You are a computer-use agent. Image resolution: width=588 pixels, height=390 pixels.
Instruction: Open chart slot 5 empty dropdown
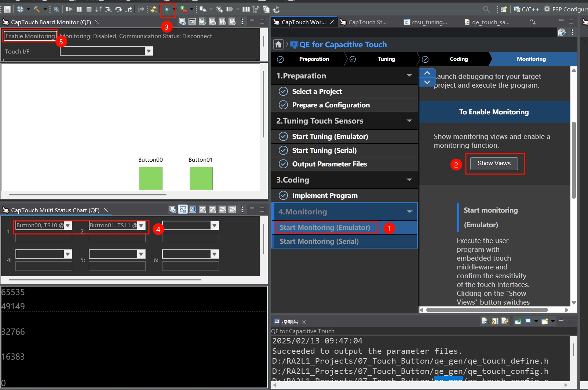[x=141, y=254]
